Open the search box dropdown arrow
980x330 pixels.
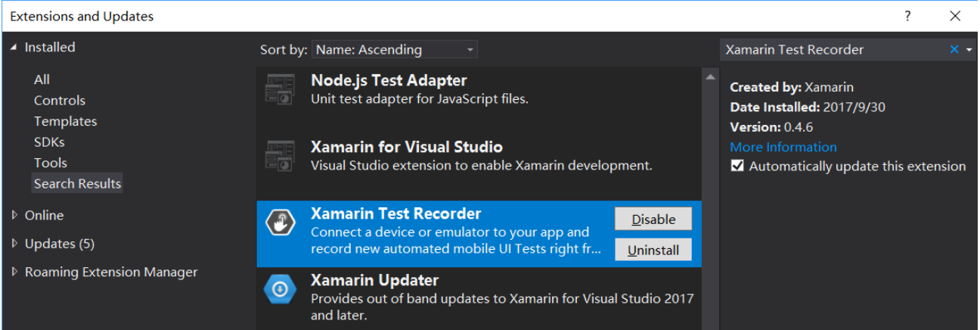point(969,50)
